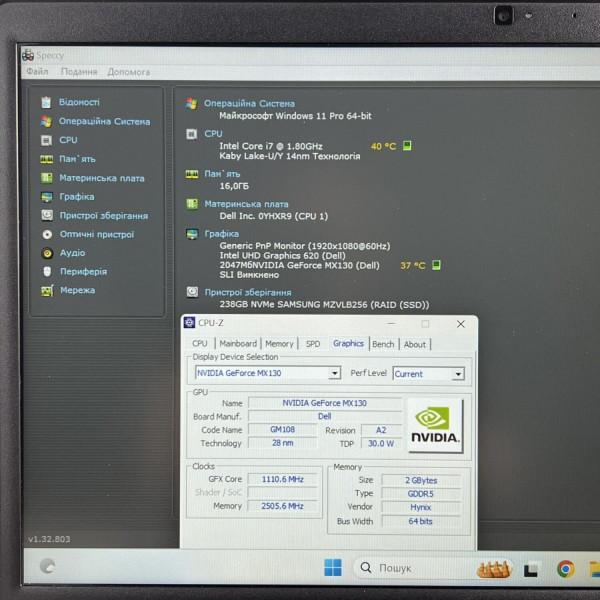Click the Графіка monitor icon in sidebar

[47, 197]
